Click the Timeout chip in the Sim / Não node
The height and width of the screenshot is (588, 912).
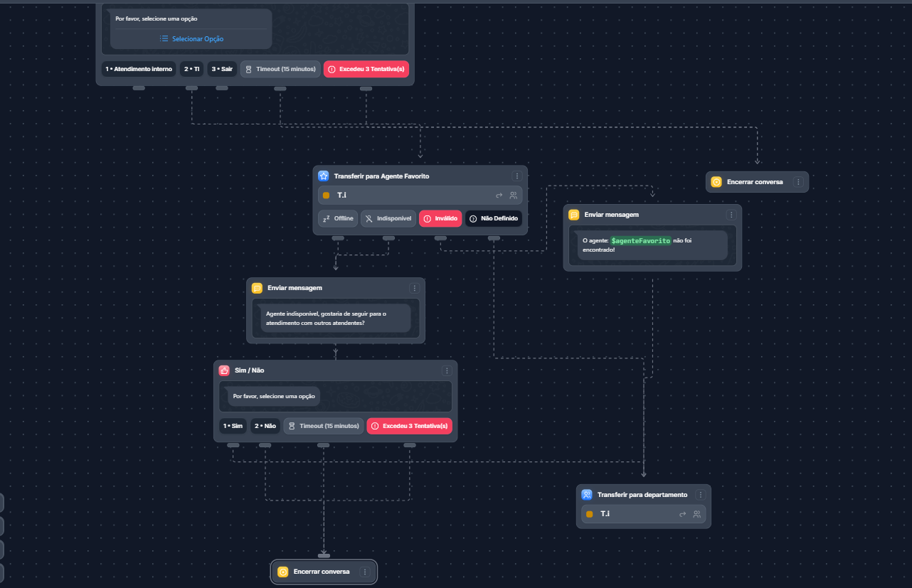pos(323,426)
